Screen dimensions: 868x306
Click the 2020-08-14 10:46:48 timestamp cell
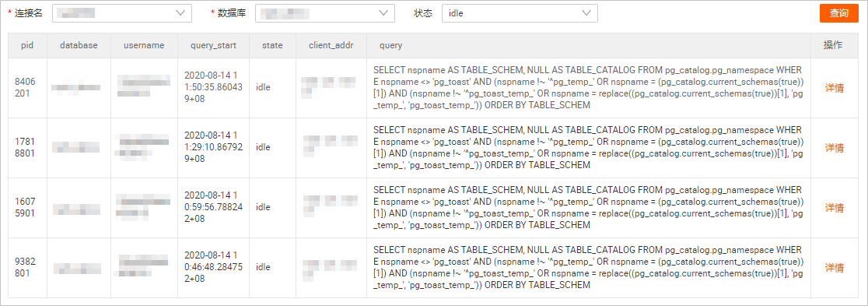pyautogui.click(x=213, y=267)
